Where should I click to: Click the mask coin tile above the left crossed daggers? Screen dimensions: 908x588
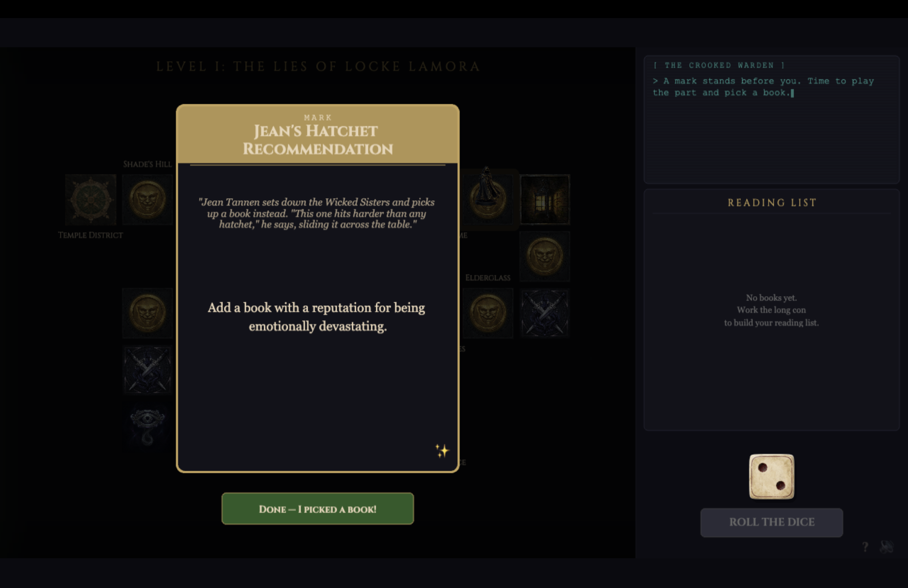pos(147,313)
